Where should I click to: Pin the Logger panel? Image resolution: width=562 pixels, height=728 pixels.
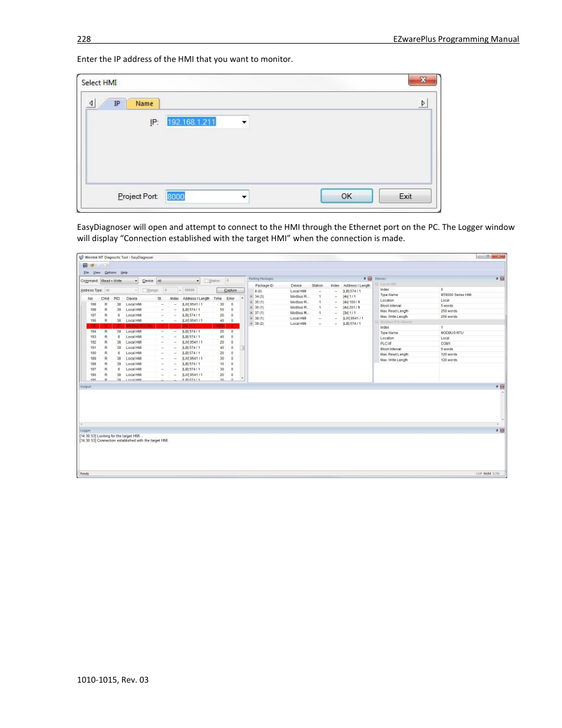coord(497,430)
